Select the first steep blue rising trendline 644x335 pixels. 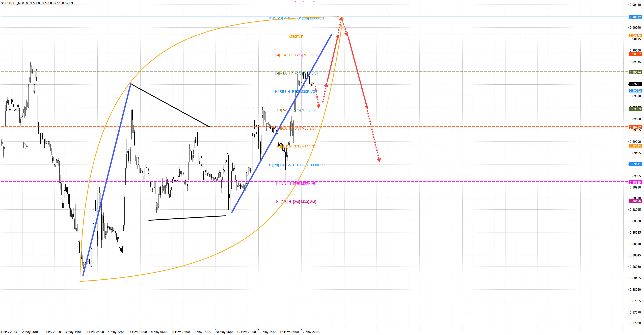(x=107, y=180)
